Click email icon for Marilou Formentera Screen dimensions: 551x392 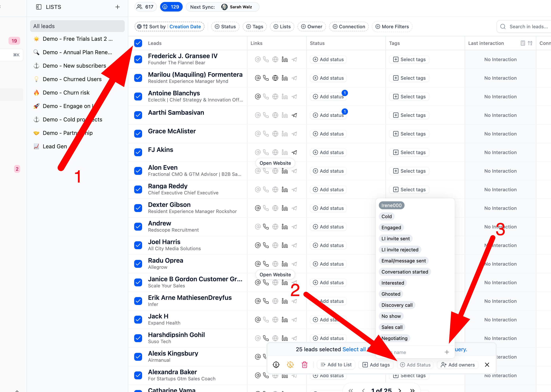click(258, 78)
